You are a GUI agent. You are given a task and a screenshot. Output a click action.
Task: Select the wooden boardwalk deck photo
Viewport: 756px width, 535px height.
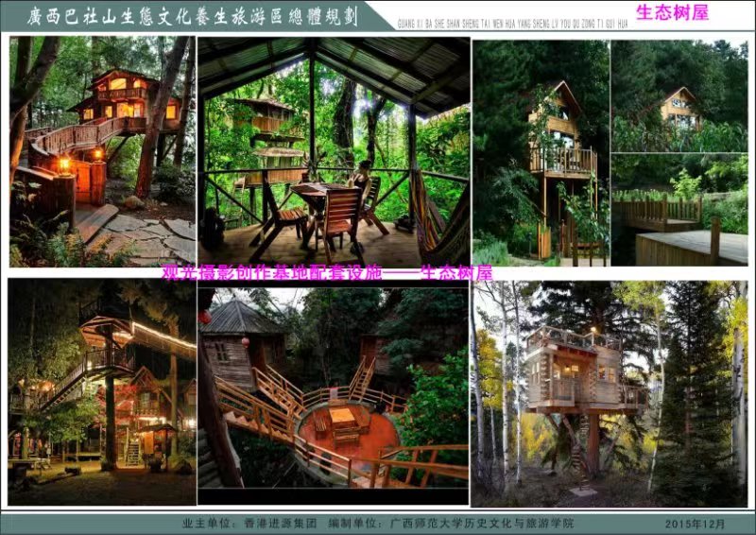point(679,210)
